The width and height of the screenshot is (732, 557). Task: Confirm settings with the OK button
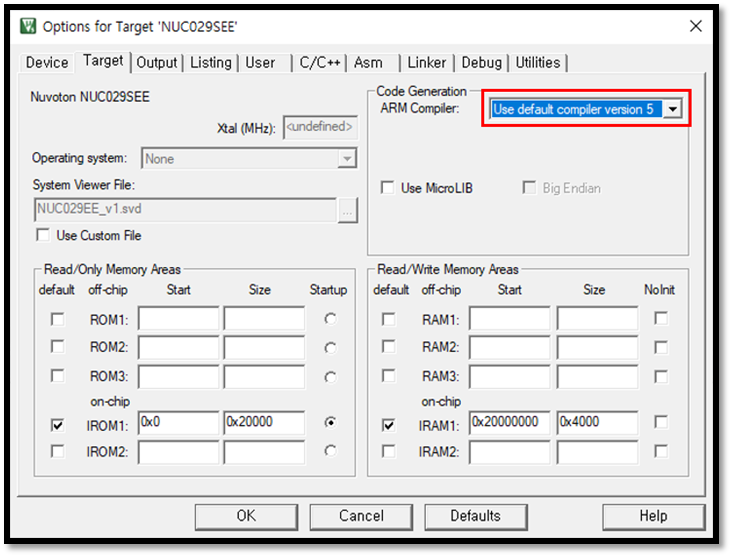click(246, 517)
